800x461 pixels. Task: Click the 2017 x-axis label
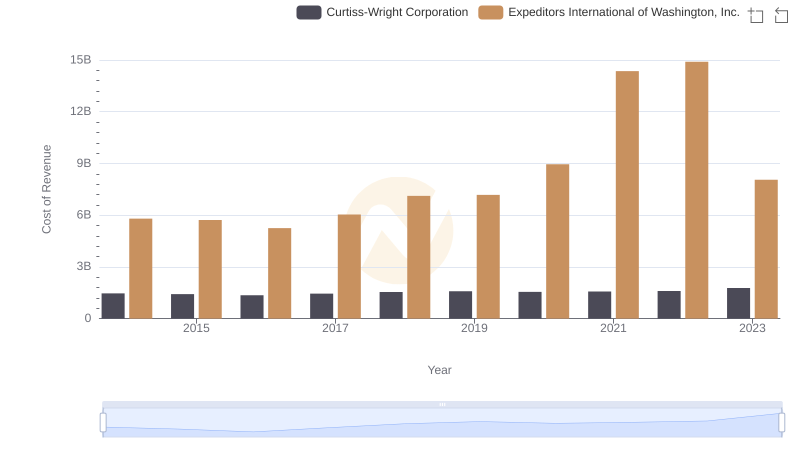[x=335, y=328]
